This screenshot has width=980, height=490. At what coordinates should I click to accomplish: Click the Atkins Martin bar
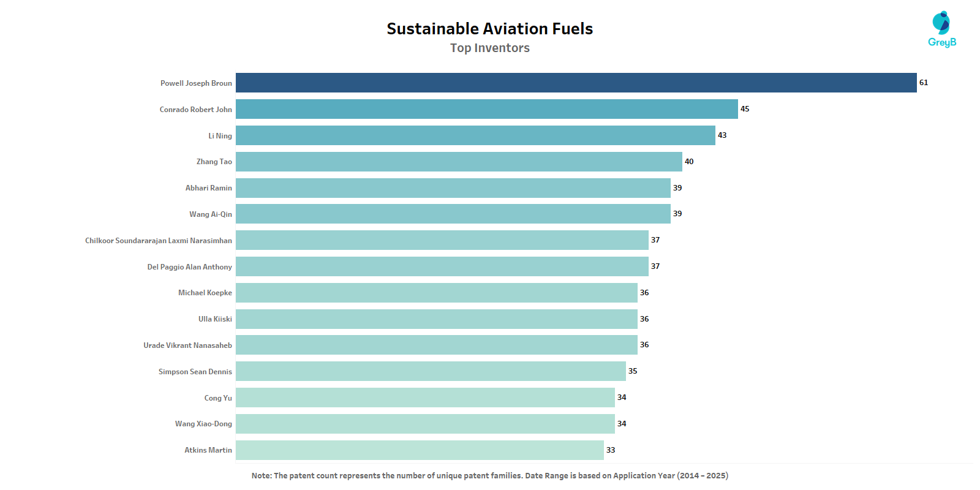(x=420, y=450)
